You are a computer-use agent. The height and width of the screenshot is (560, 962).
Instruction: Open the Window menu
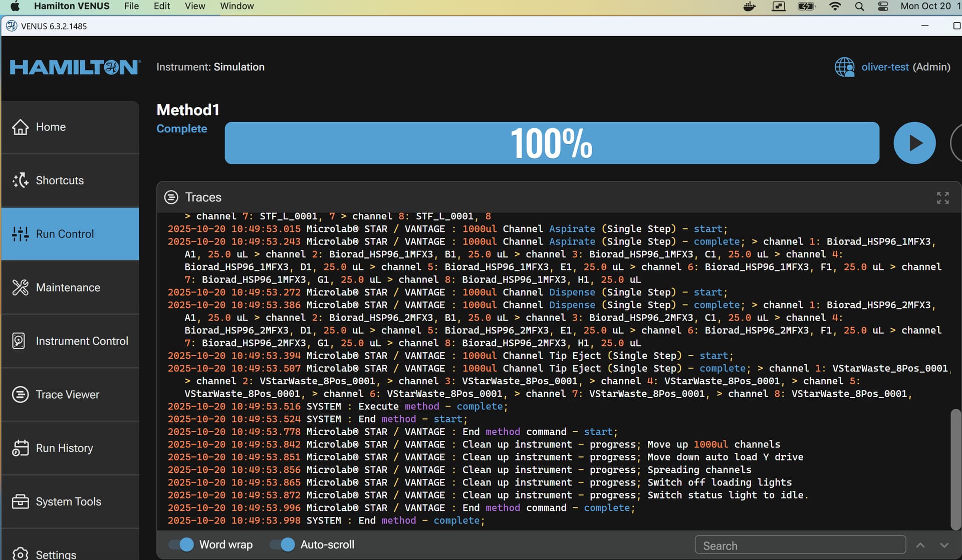[x=236, y=6]
